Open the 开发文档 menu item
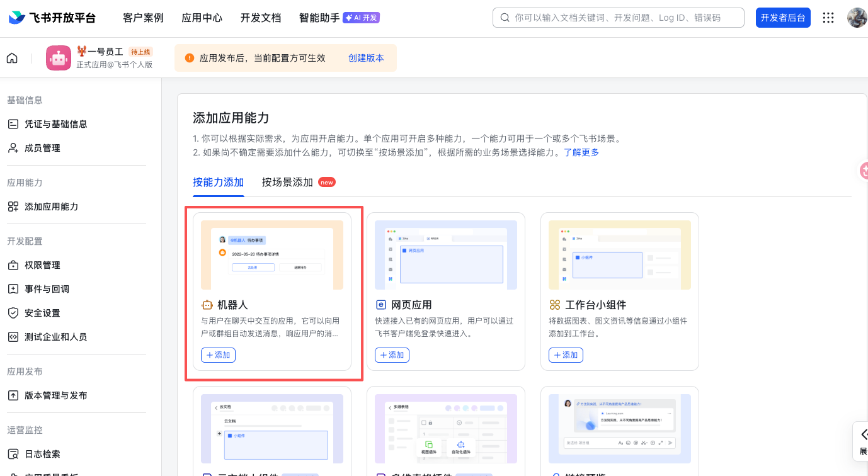The image size is (868, 476). pyautogui.click(x=260, y=18)
